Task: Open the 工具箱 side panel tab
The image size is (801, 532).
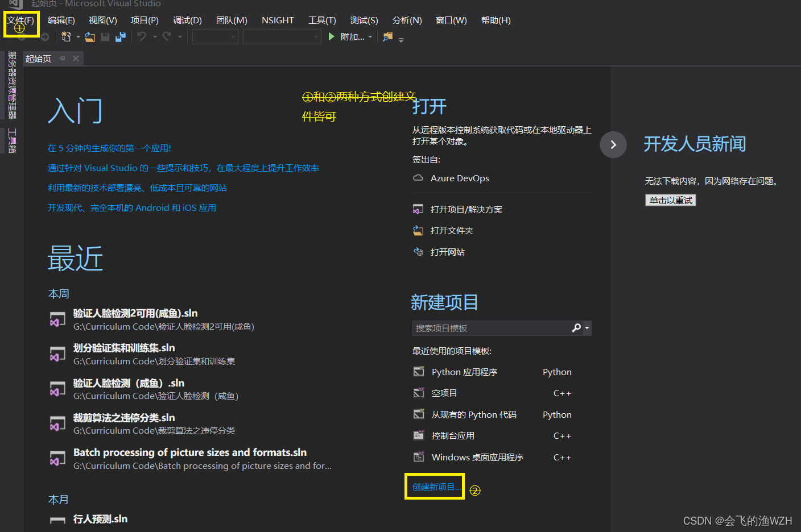Action: [x=11, y=140]
